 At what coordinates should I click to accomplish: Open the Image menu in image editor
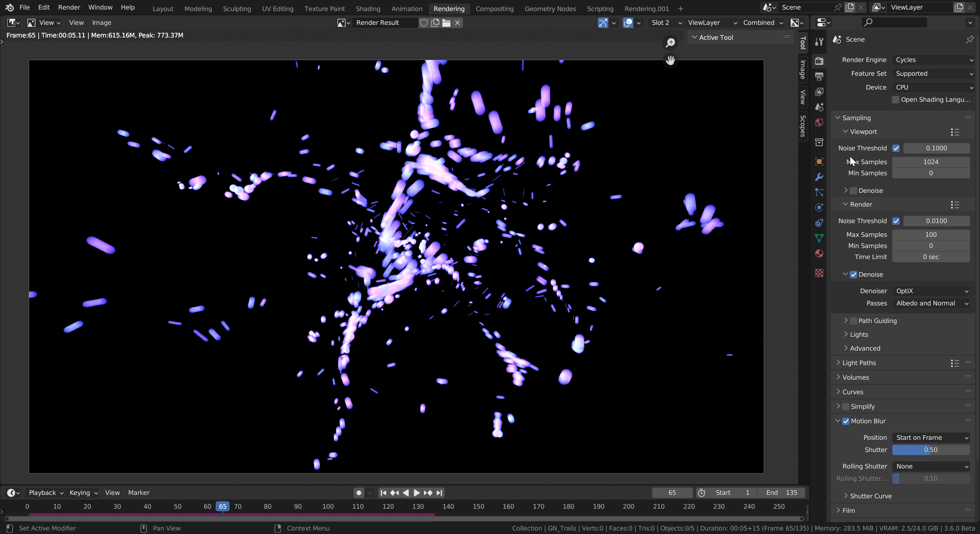tap(101, 23)
